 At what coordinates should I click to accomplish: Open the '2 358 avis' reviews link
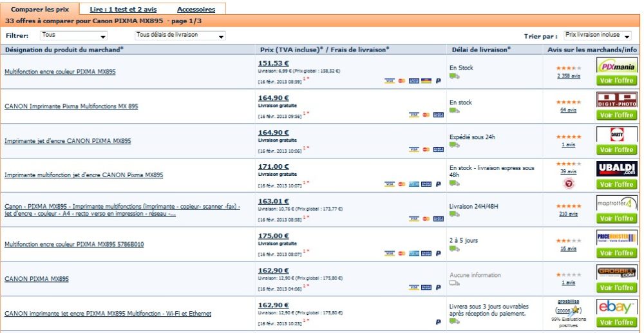(x=569, y=76)
